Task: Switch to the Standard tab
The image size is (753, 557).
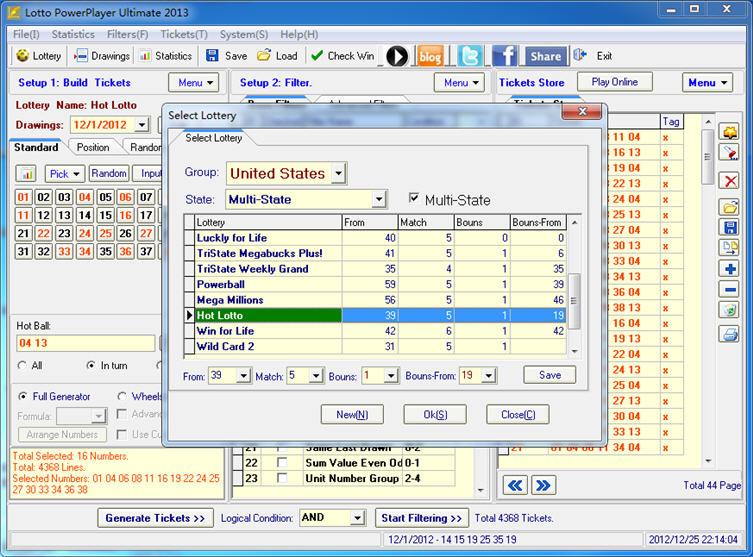Action: (36, 147)
